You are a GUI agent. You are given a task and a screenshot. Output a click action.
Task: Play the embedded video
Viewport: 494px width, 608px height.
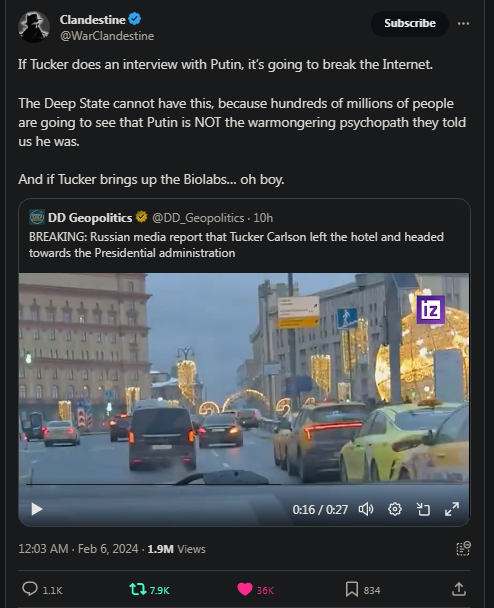[36, 509]
